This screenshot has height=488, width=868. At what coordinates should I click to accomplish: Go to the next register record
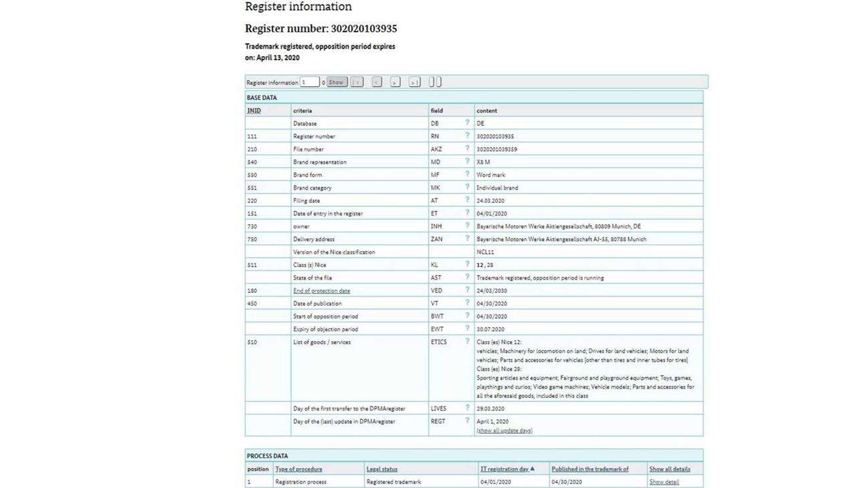click(x=395, y=82)
